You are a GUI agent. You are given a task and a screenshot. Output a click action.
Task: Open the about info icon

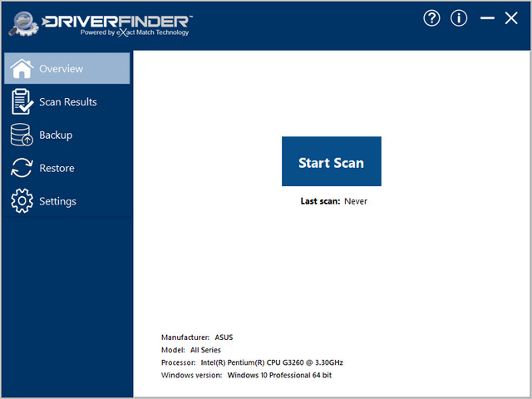pos(459,18)
